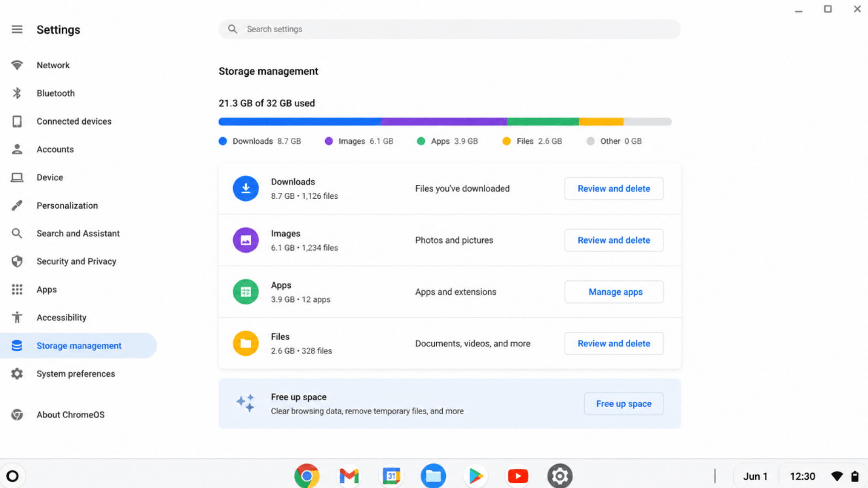The width and height of the screenshot is (868, 488).
Task: Review and delete Images files
Action: click(x=614, y=240)
